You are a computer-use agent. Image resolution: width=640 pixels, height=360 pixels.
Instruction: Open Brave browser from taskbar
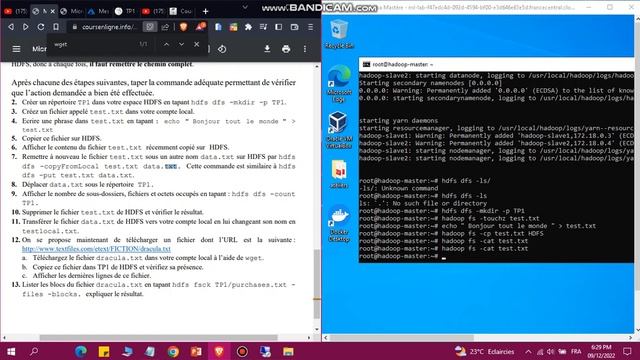coord(219,351)
